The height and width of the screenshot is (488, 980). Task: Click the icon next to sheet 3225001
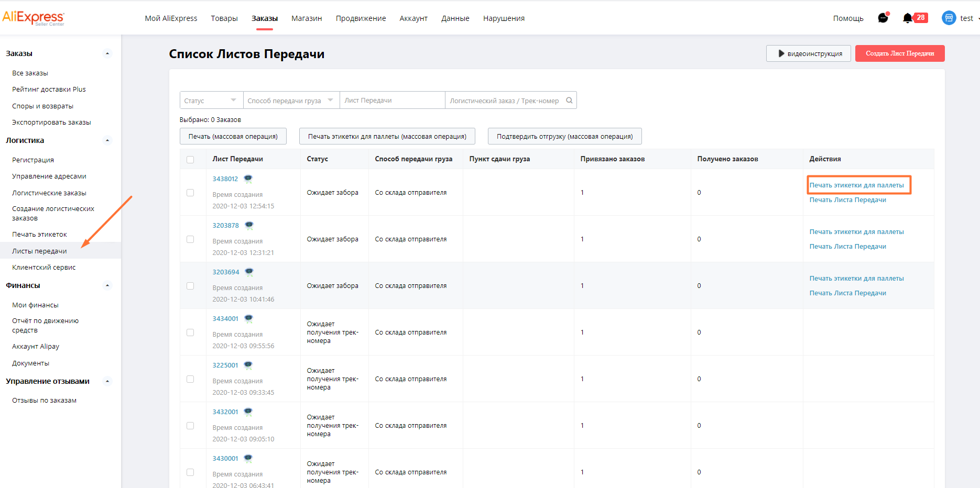[x=248, y=365]
